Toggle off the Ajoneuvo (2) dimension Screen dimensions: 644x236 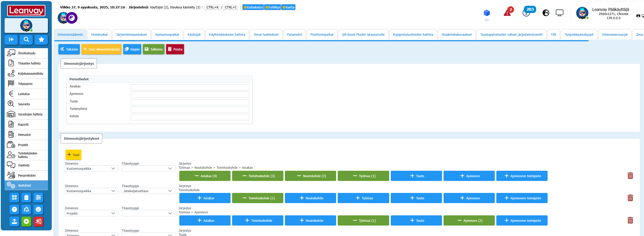(469, 221)
